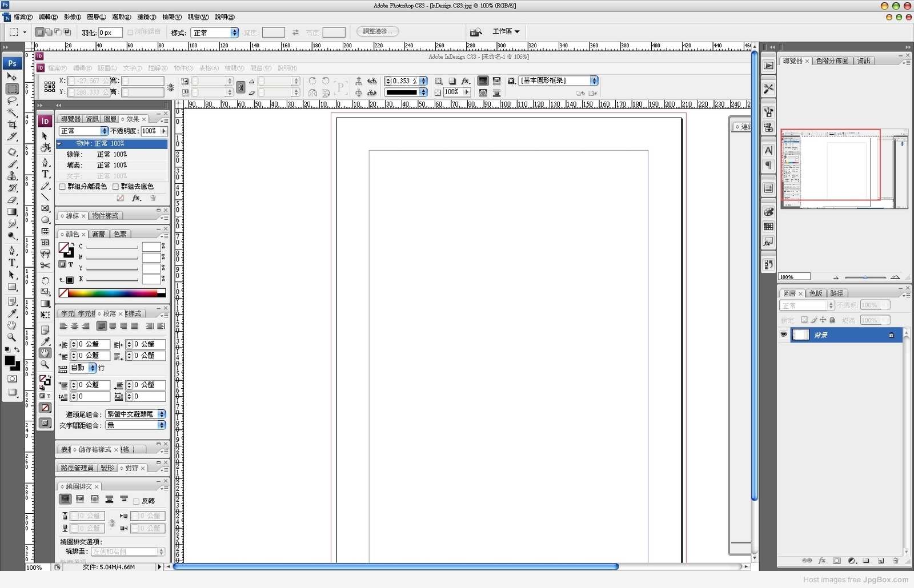Toggle the 群組分離混色 checkbox
Viewport: 914px width, 588px height.
coord(62,187)
